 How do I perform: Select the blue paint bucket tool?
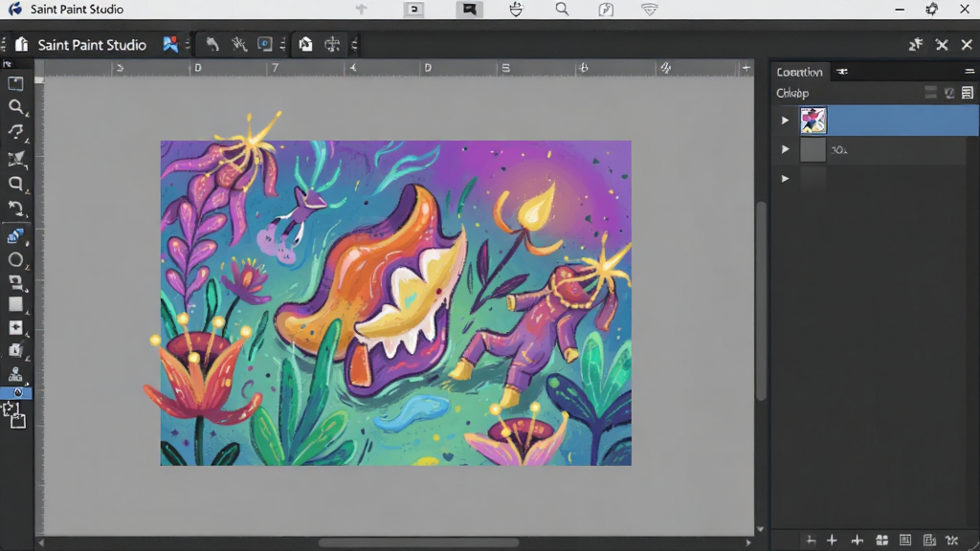pos(15,236)
